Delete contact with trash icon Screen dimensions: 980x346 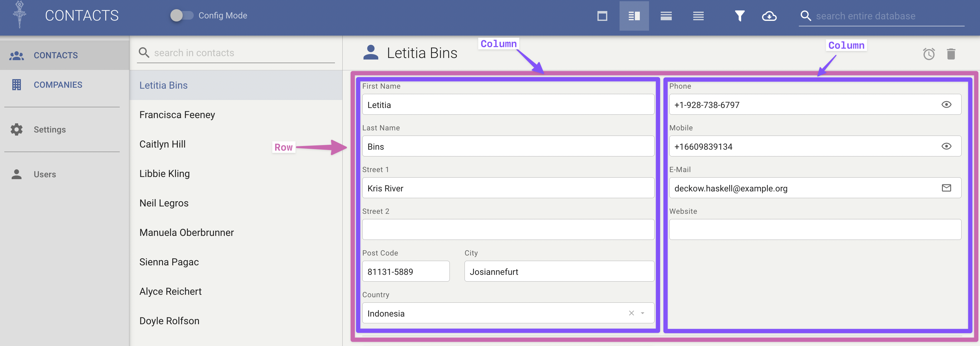(951, 54)
